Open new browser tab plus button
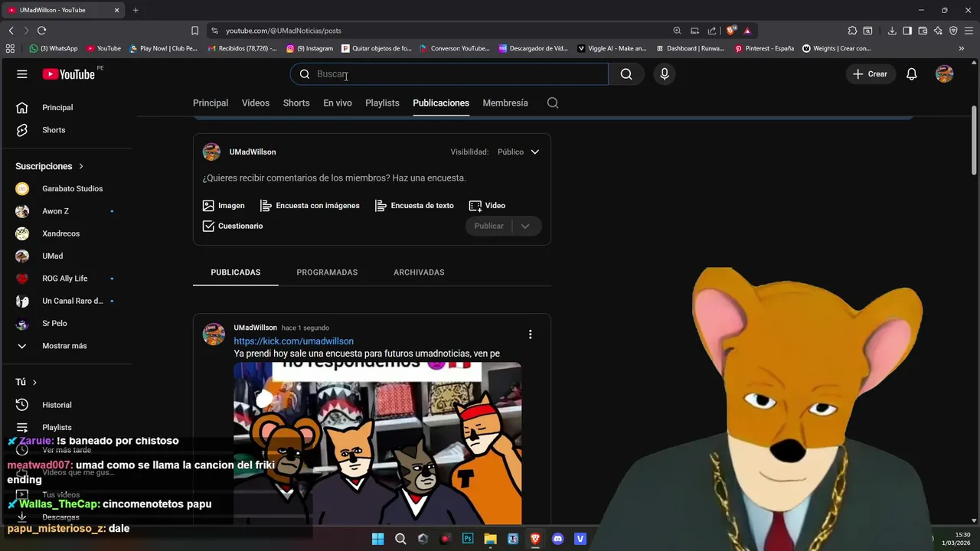This screenshot has height=551, width=980. (136, 10)
